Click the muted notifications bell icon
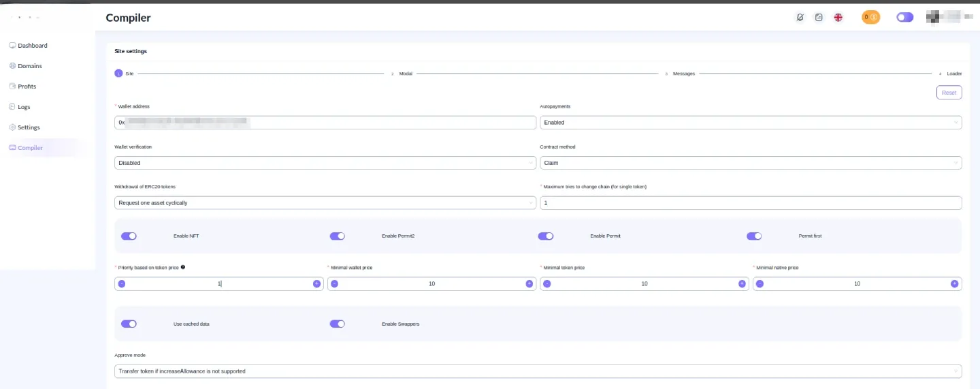980x389 pixels. 800,18
